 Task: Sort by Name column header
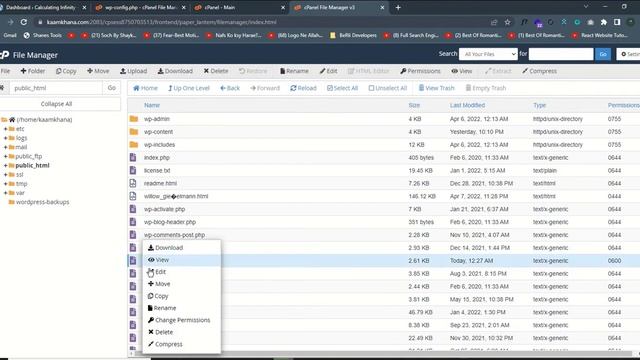152,105
